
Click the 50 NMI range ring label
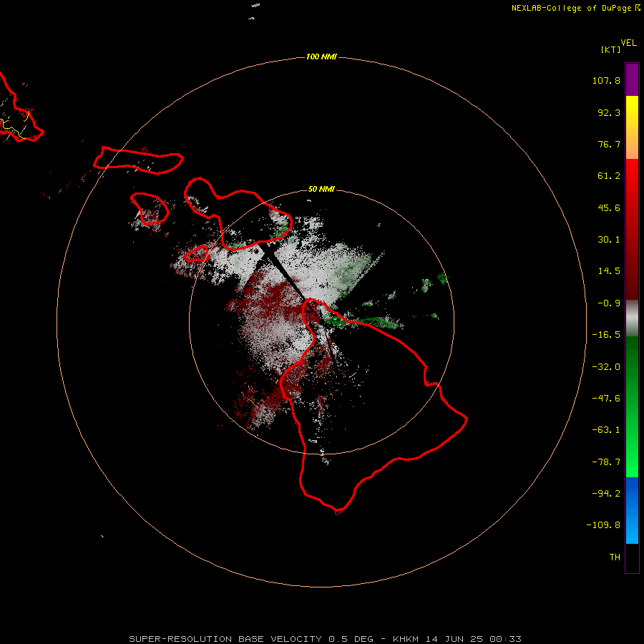pyautogui.click(x=321, y=189)
